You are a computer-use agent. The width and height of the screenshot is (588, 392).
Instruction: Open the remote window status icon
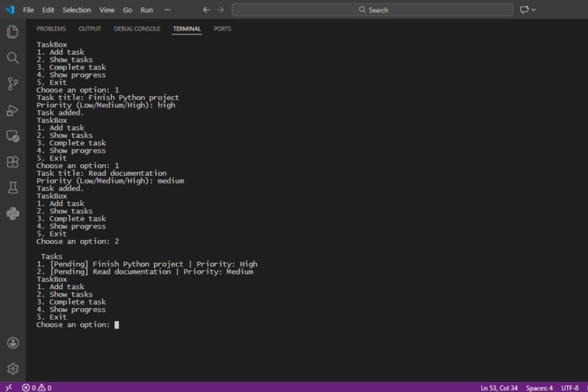[x=9, y=388]
